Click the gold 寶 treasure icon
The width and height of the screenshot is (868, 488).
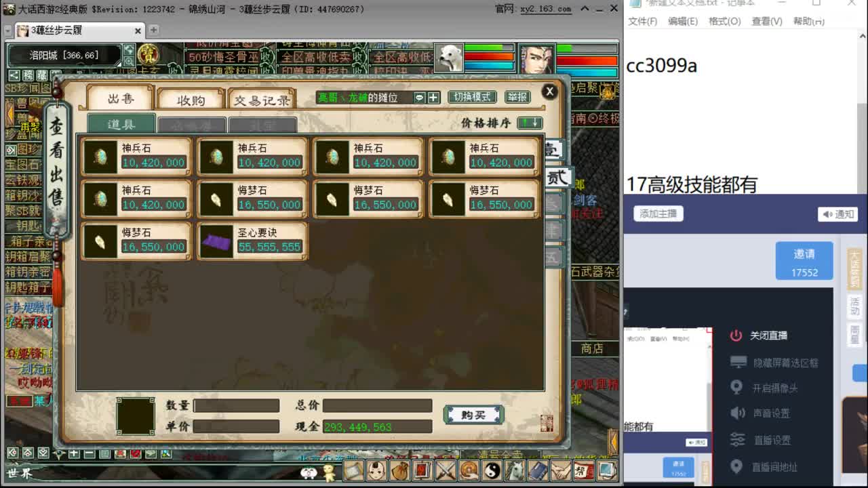tap(148, 54)
